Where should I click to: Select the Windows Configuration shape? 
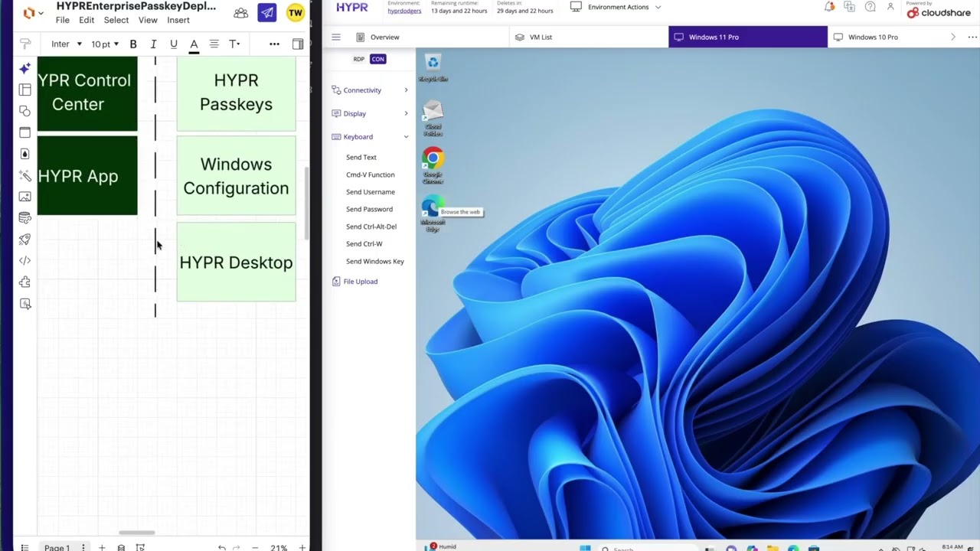[236, 176]
